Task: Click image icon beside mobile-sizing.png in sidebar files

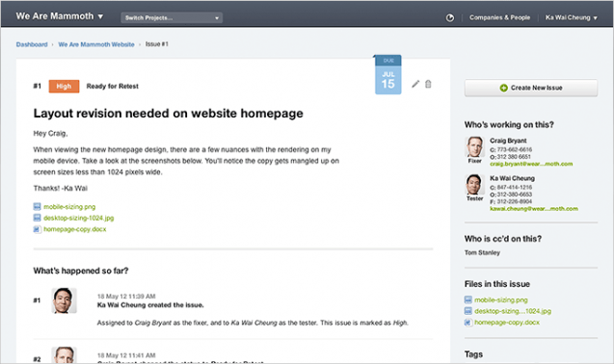Action: pos(467,299)
